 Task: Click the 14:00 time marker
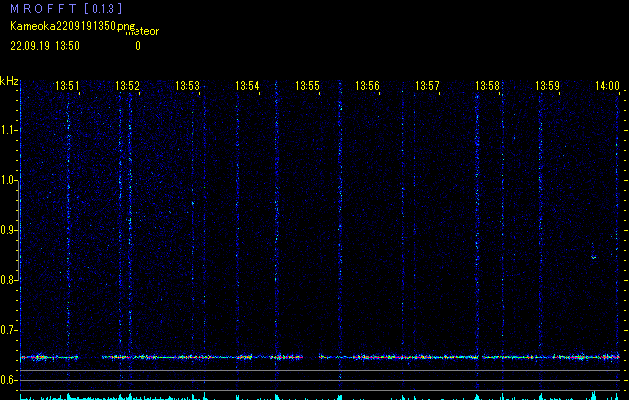(607, 86)
